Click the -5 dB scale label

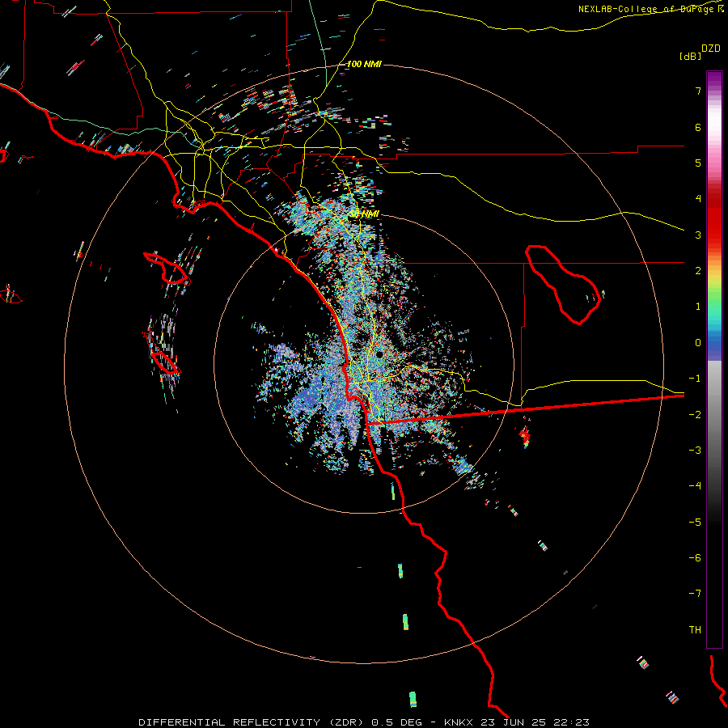pos(695,522)
